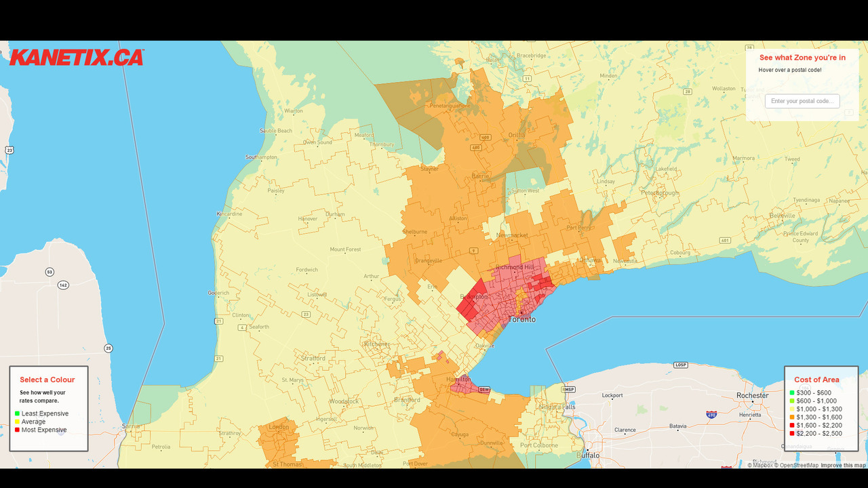Click the route 53 shield in Michigan
This screenshot has width=868, height=488.
tap(50, 272)
